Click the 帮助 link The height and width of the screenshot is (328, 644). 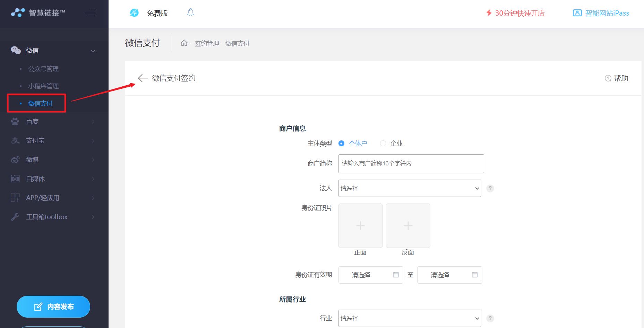point(621,78)
